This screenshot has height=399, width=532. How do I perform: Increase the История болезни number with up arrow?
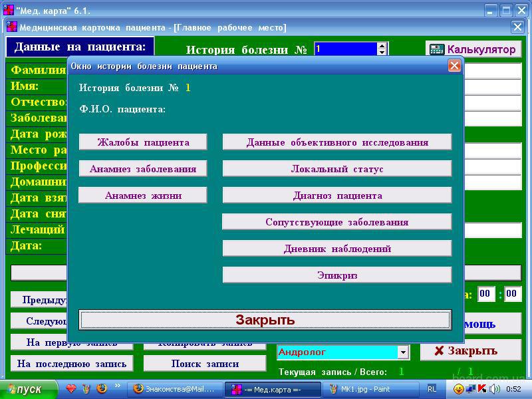pyautogui.click(x=382, y=46)
